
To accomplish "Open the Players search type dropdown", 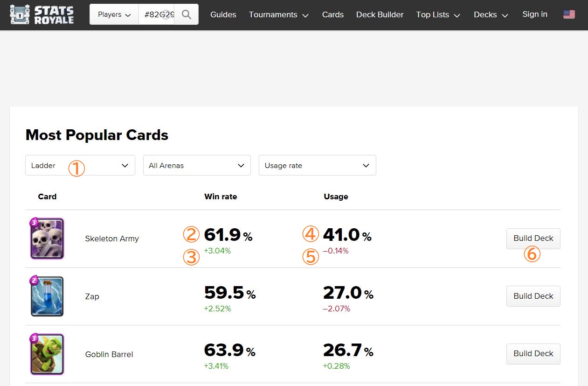I will pos(114,14).
